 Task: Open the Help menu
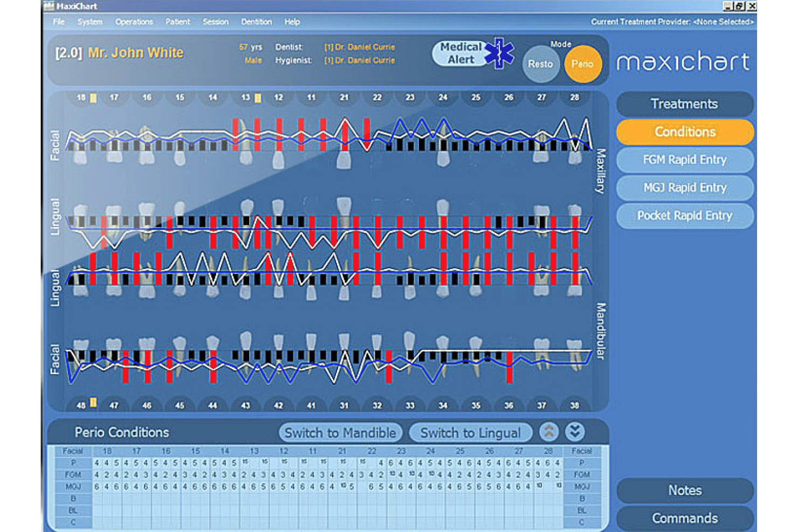pos(292,22)
